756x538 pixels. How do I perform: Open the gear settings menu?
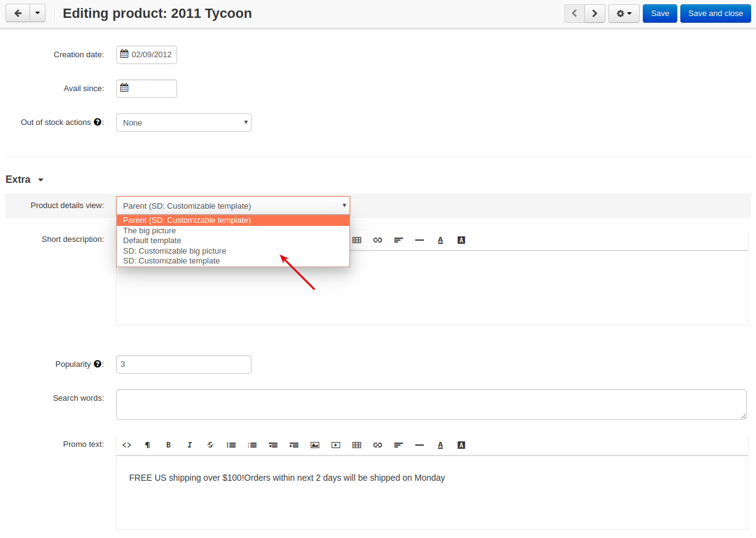pos(624,14)
